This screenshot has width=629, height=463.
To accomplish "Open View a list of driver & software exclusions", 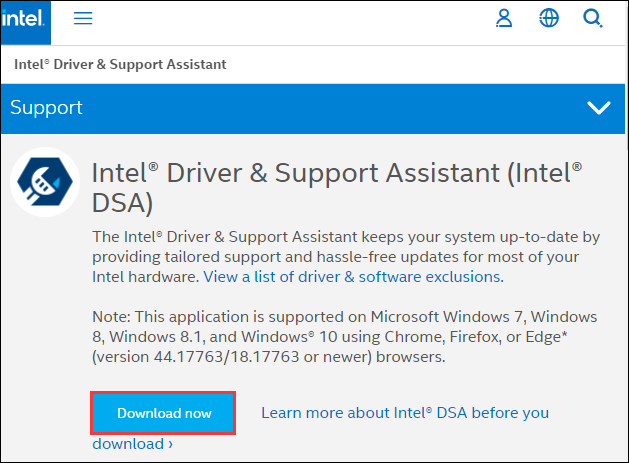I will coord(353,276).
